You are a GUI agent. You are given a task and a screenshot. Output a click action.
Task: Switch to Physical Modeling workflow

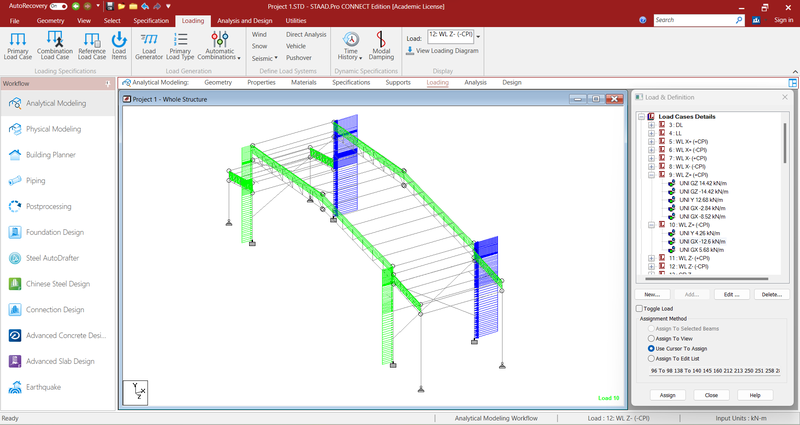point(58,129)
